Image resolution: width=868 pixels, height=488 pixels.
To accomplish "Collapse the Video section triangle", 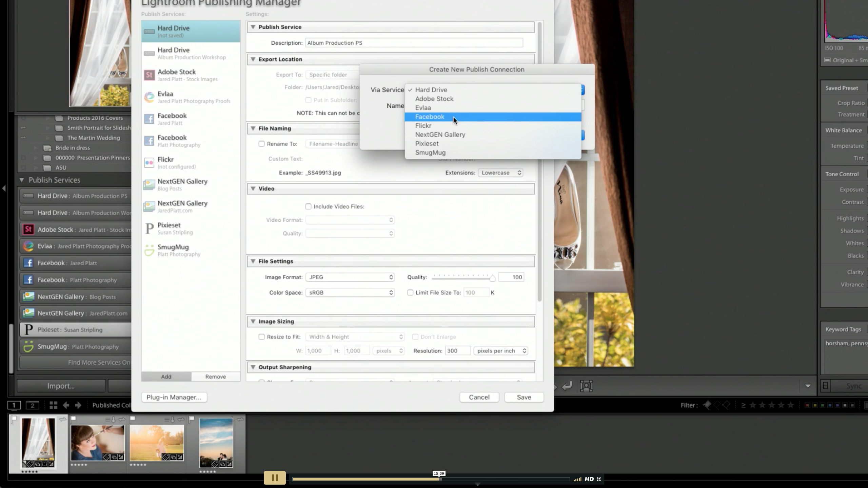I will pyautogui.click(x=253, y=188).
